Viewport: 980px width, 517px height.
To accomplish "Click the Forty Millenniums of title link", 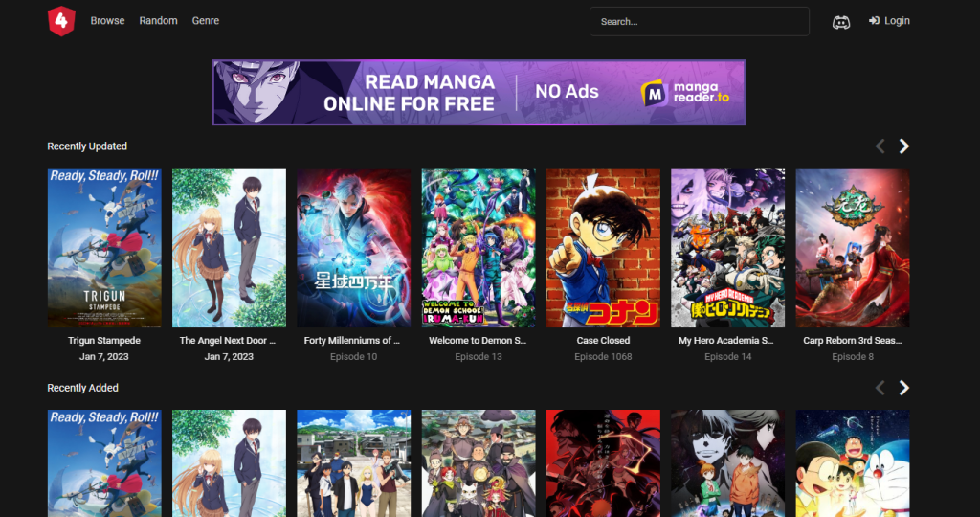I will pyautogui.click(x=352, y=341).
